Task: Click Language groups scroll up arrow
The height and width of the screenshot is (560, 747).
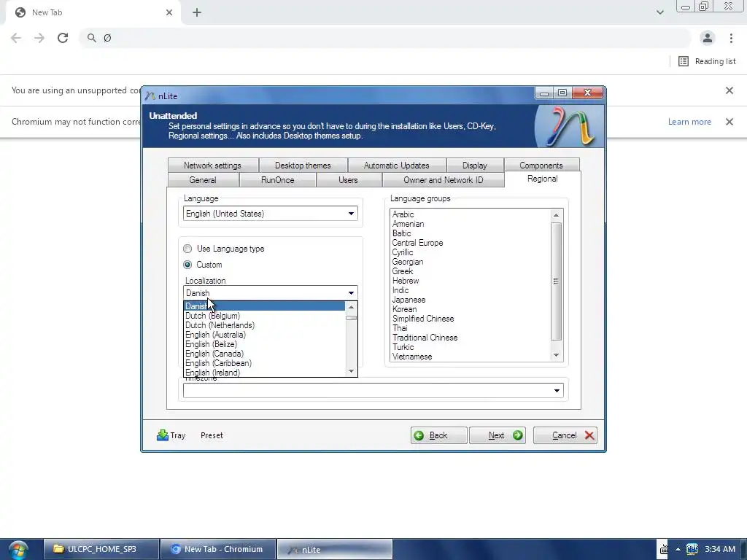Action: pos(556,215)
